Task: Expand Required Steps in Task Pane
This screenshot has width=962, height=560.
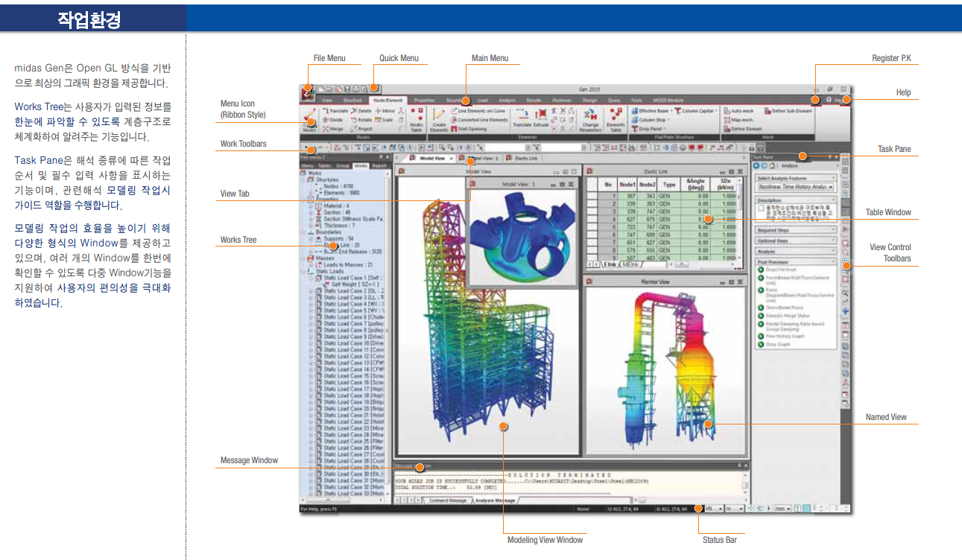Action: click(796, 231)
